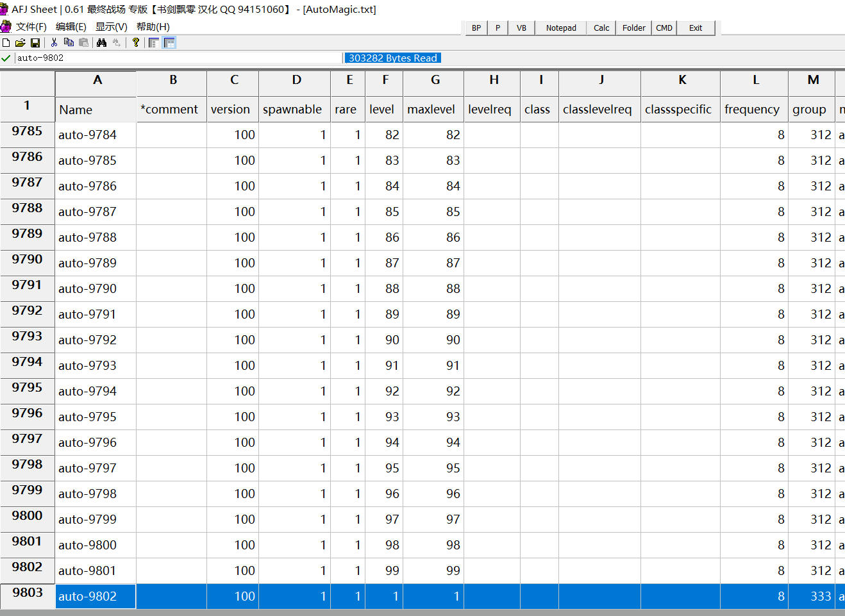This screenshot has height=616, width=845.
Task: Copy selection with the copy icon
Action: (x=69, y=43)
